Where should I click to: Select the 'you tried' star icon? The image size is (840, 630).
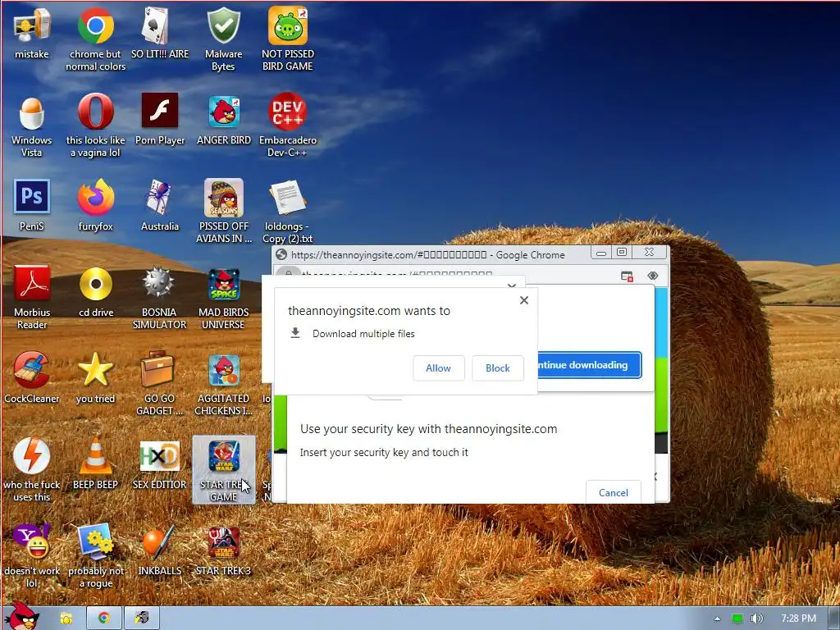point(95,378)
